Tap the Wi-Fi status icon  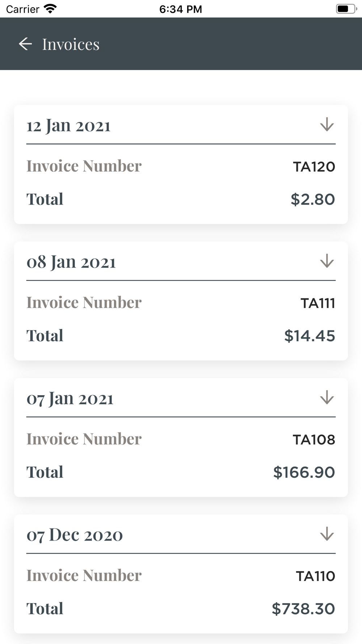pos(50,9)
